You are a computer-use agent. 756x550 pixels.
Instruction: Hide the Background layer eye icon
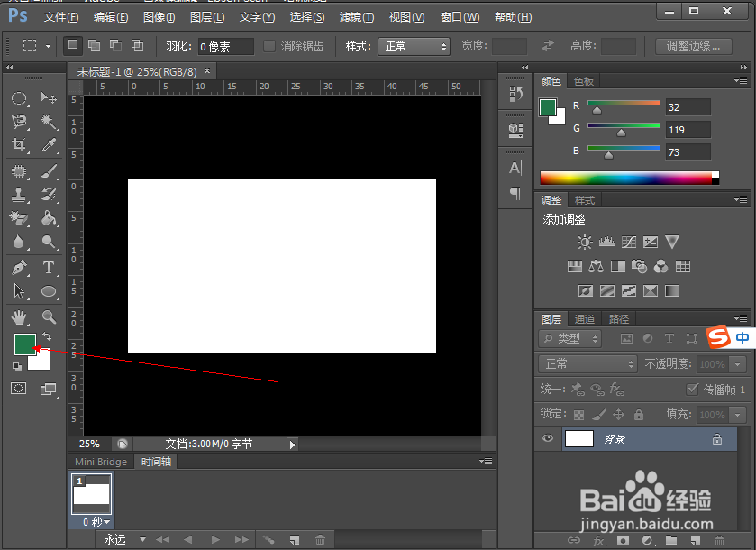click(x=548, y=438)
